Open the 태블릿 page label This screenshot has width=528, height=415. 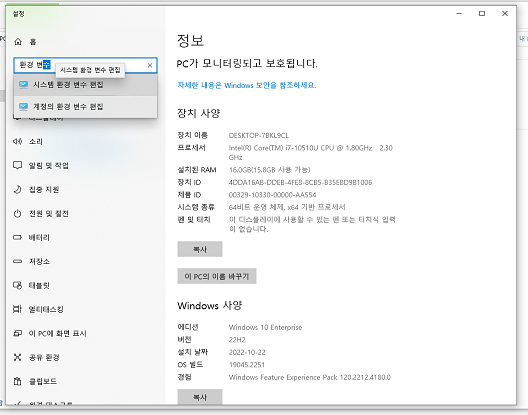39,285
